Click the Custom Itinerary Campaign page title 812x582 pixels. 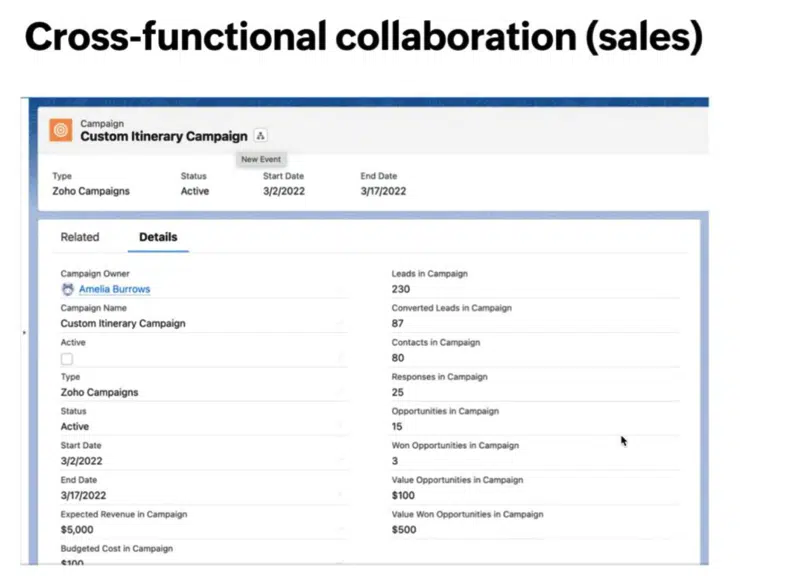click(163, 136)
